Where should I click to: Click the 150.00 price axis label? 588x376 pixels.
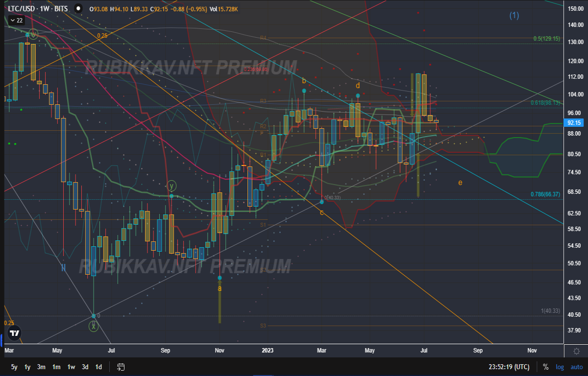[x=576, y=8]
